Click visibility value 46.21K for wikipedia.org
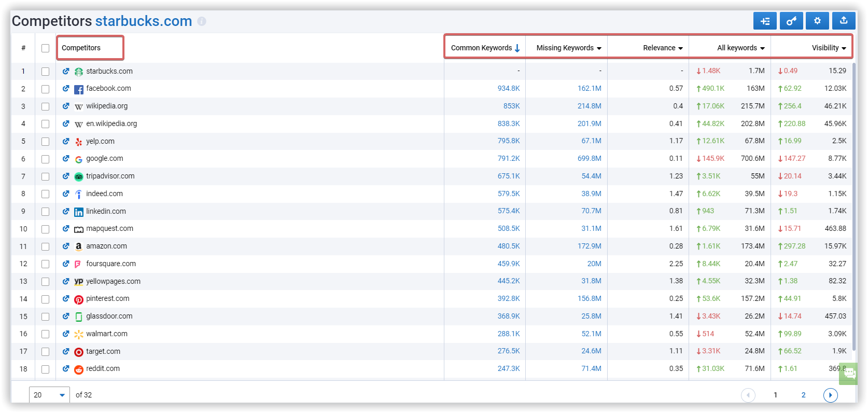 [835, 106]
